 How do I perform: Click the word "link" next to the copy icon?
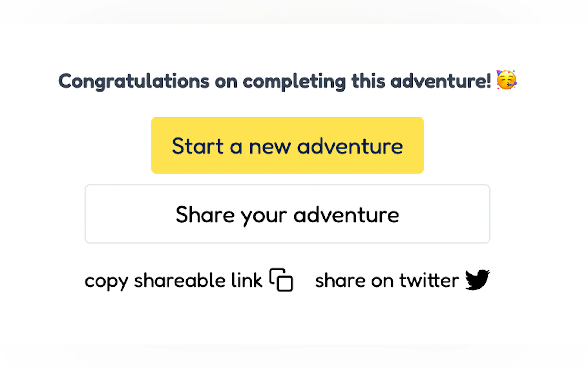tap(247, 280)
